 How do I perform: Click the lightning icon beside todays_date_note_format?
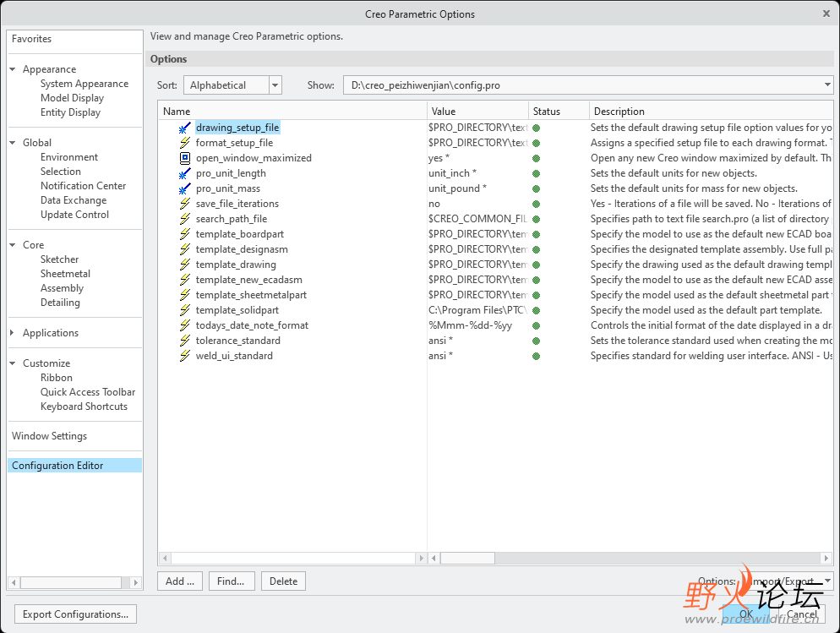(x=185, y=325)
